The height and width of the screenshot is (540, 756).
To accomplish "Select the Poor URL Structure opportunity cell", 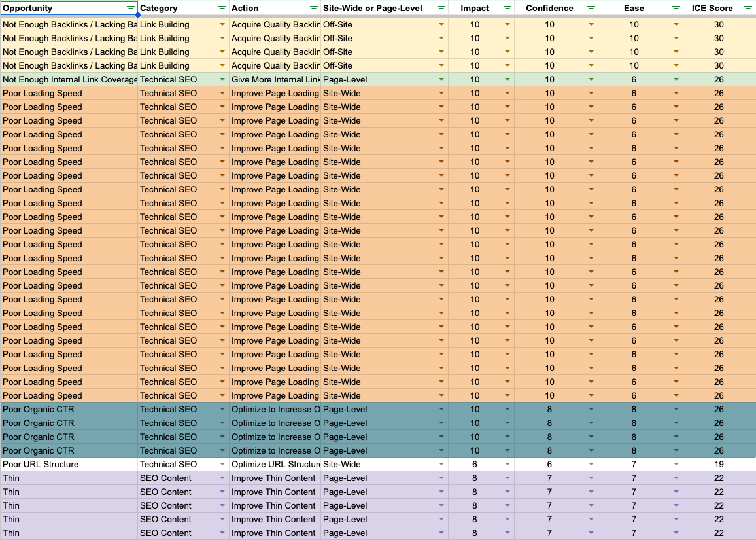I will [65, 465].
